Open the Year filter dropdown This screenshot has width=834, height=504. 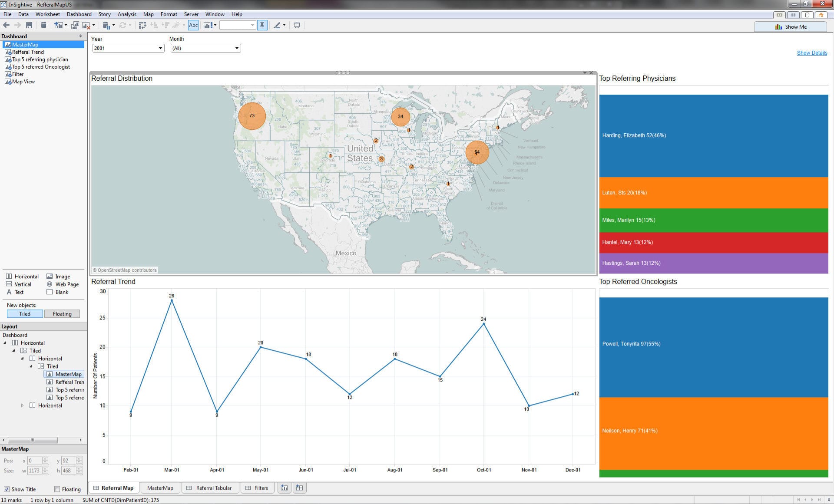[x=160, y=48]
